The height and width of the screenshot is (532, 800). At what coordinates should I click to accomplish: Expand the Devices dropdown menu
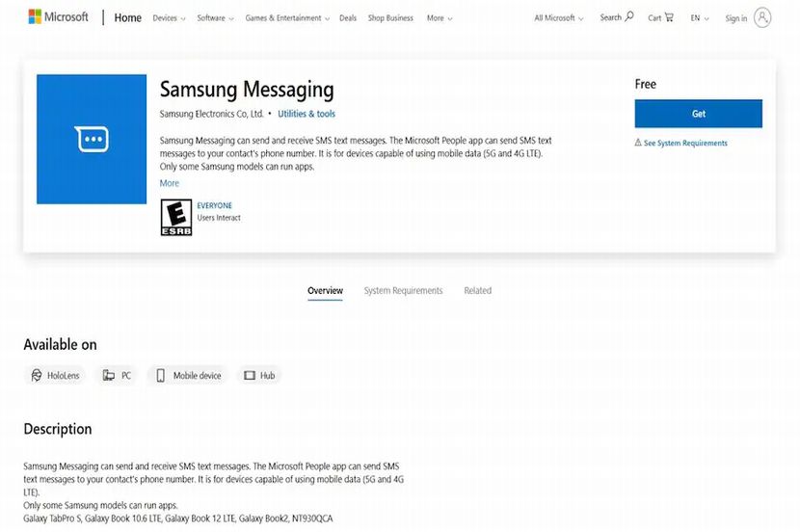169,18
